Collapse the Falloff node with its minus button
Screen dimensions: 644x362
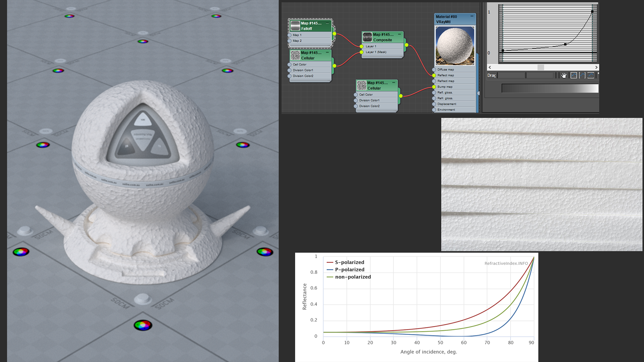pyautogui.click(x=327, y=23)
